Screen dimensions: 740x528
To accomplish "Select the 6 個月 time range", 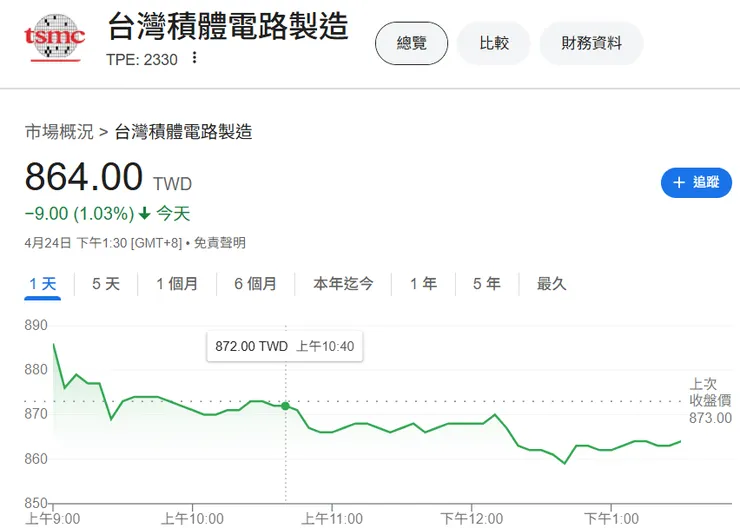I will [255, 284].
